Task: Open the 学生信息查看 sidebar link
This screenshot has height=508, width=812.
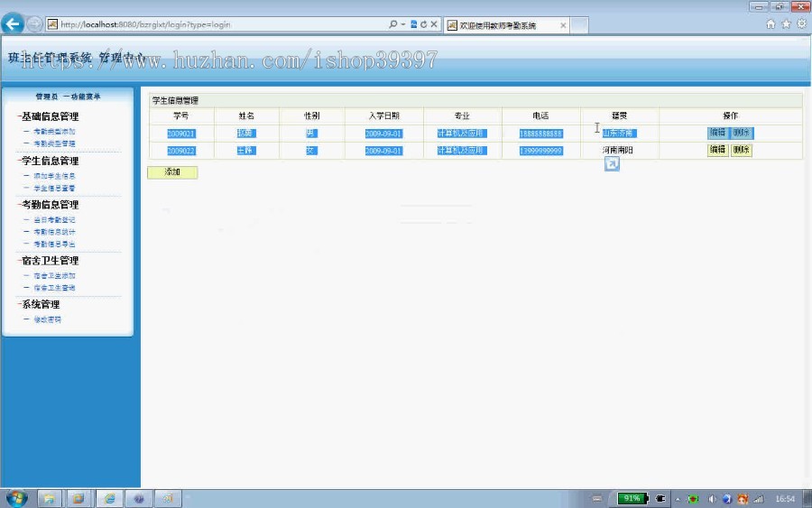Action: coord(54,188)
